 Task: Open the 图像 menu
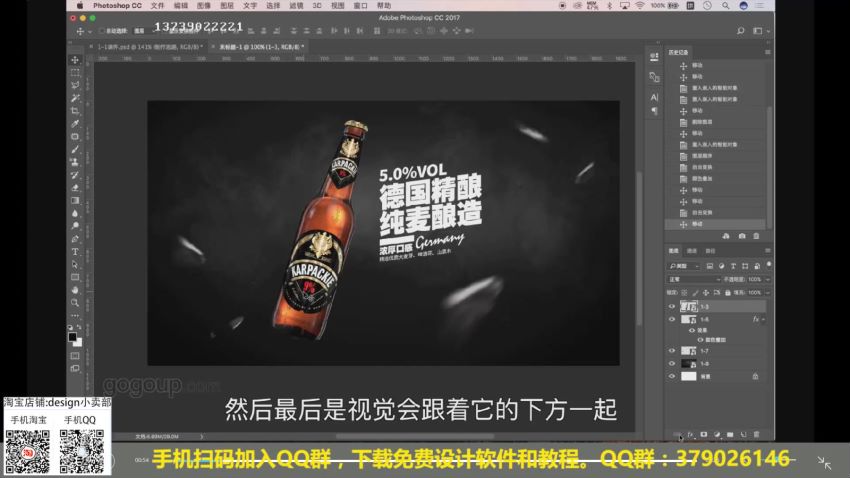(x=203, y=5)
